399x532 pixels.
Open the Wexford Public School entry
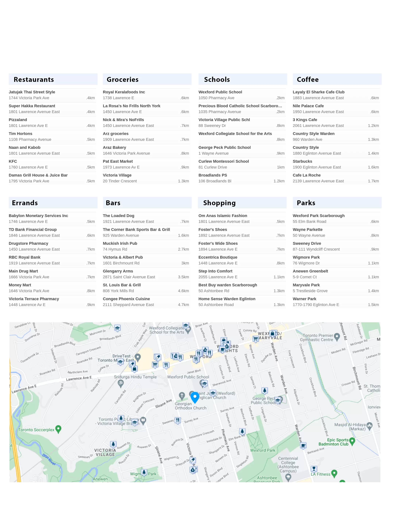220,92
